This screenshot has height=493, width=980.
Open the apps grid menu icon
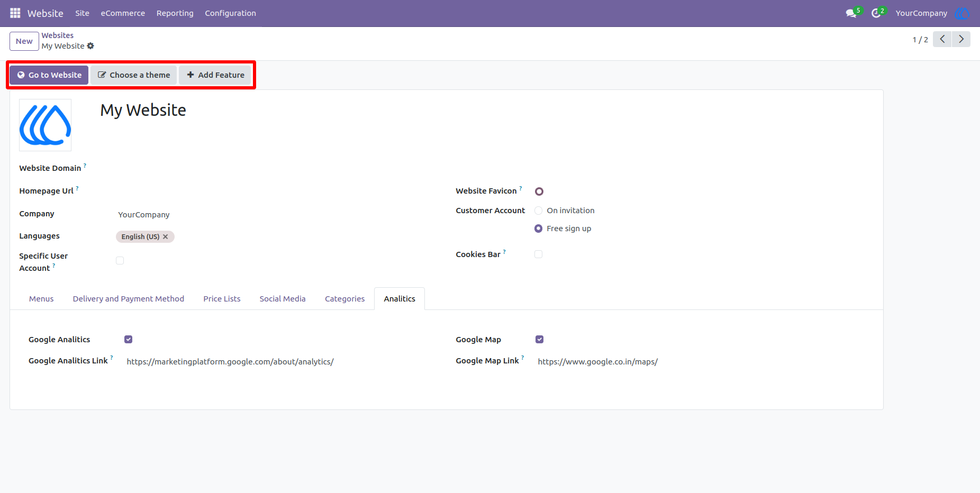tap(15, 13)
